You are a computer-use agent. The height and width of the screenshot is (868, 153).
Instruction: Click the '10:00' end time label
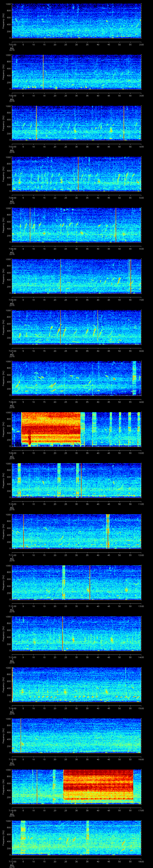[141, 453]
